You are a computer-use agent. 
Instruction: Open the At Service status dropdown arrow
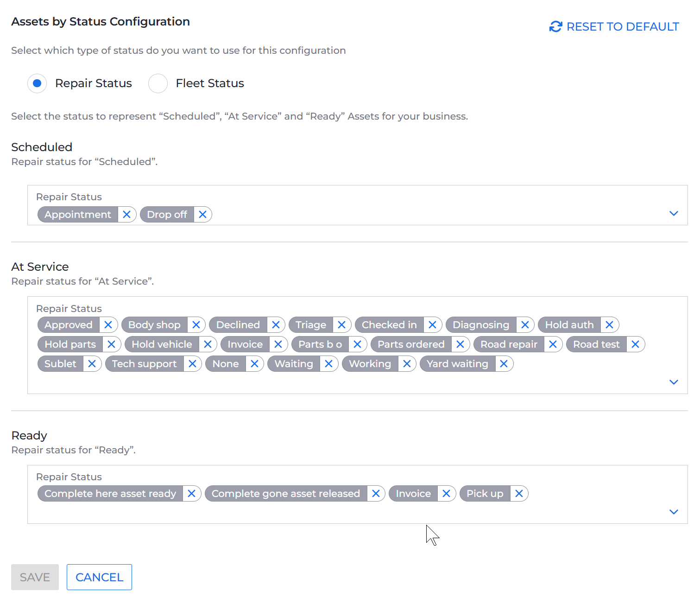(674, 382)
